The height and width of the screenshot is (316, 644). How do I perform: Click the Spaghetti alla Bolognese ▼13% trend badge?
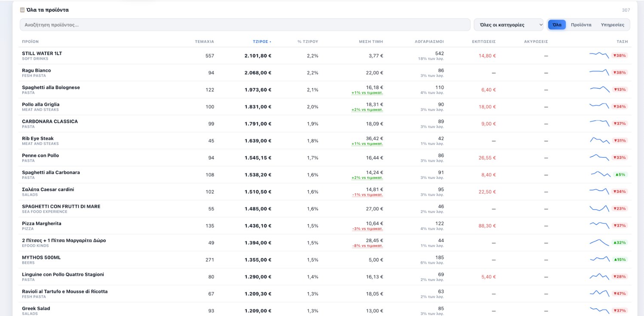point(619,90)
